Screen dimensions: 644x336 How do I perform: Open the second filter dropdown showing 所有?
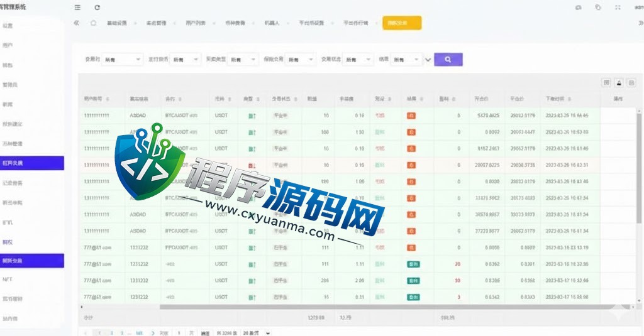[186, 60]
